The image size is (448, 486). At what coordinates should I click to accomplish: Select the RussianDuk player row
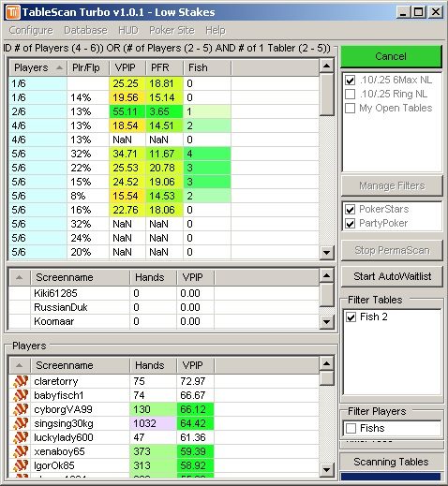click(164, 307)
